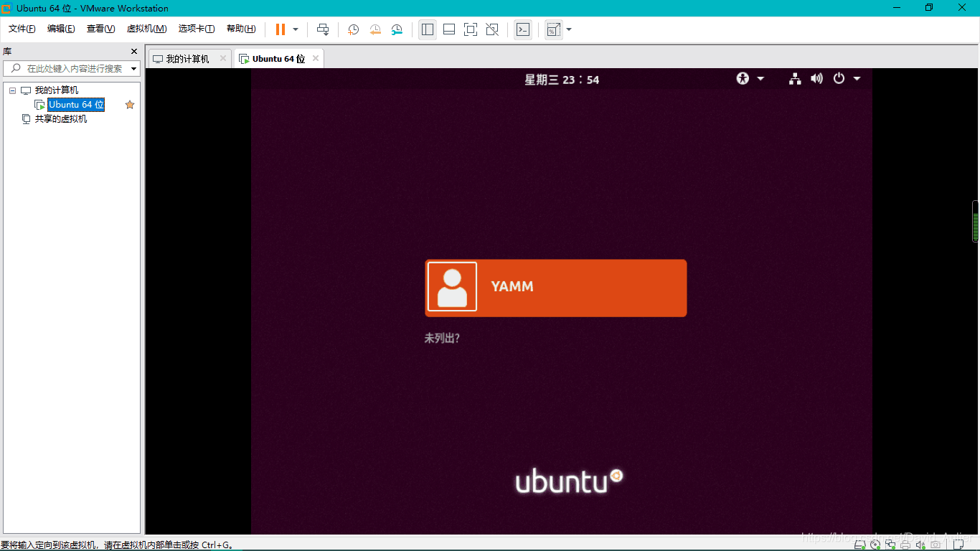Click the clock 星期三 23:54 in Ubuntu

(x=562, y=80)
